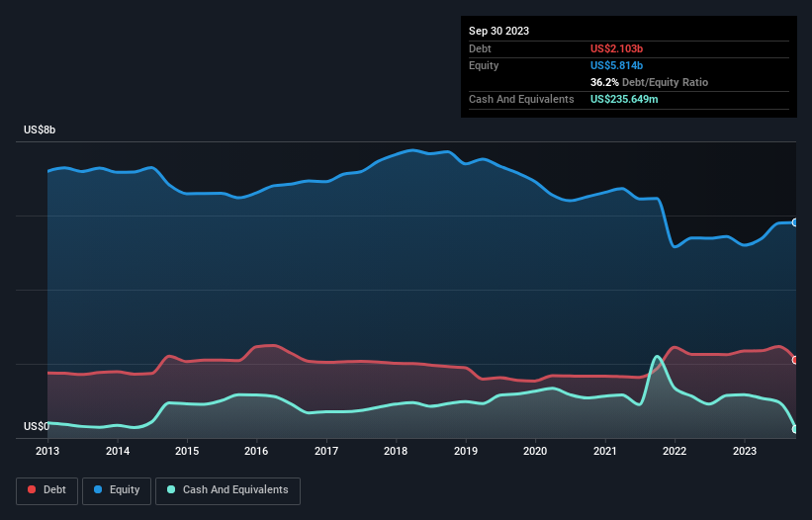Screen dimensions: 812x520
Task: Click the 2022 x-axis label
Action: (x=675, y=451)
